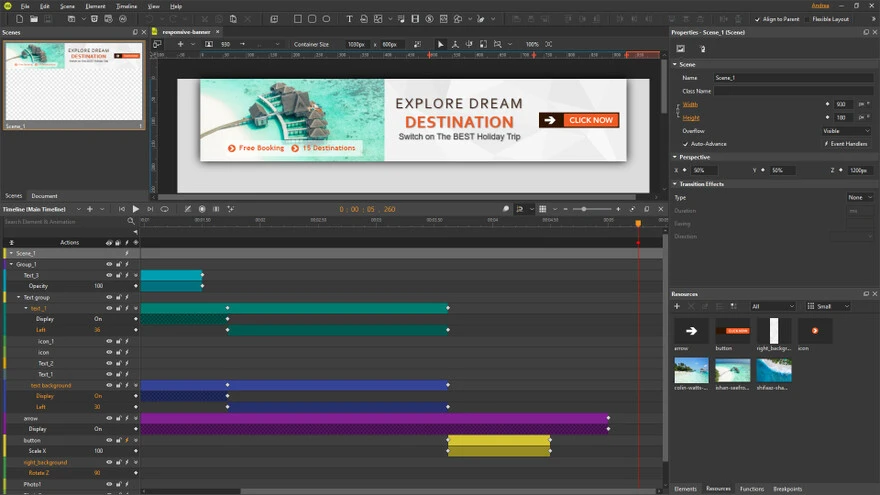
Task: Click the Event Handlers button
Action: pyautogui.click(x=846, y=144)
